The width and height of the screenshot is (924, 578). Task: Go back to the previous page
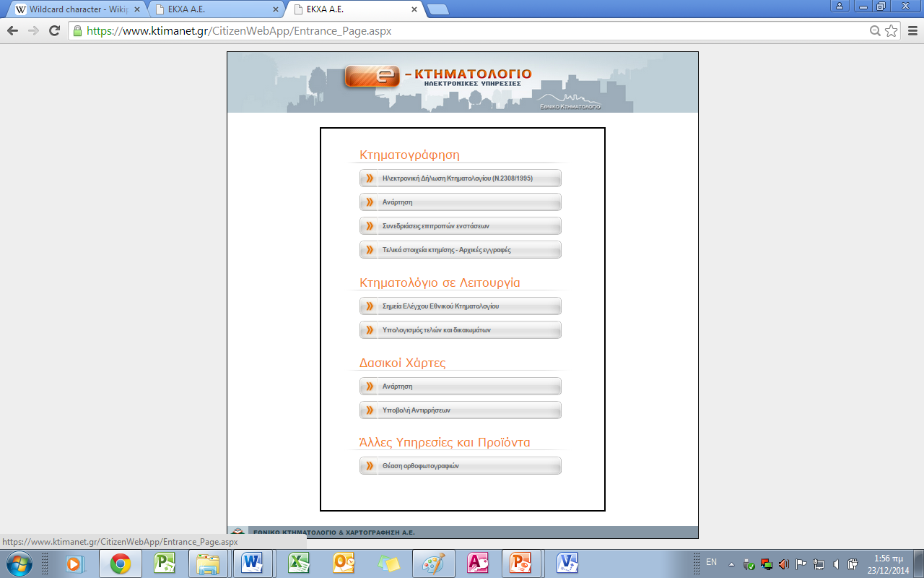point(12,30)
